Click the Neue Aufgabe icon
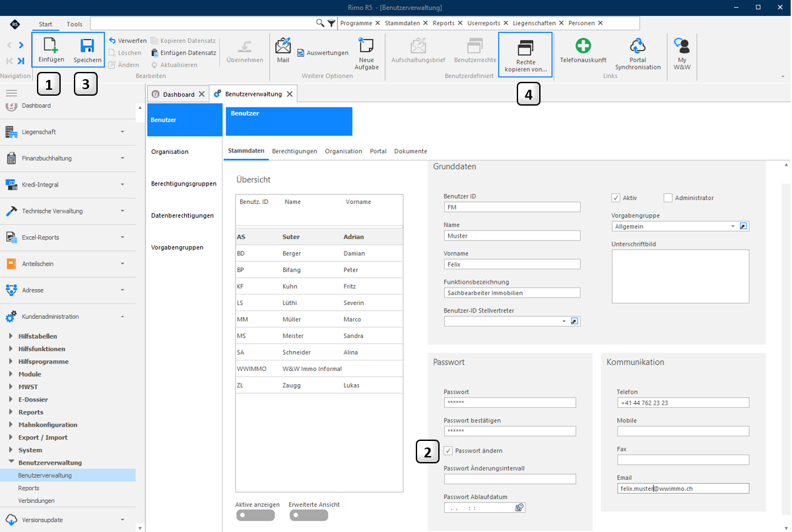Screen dimensions: 792x532 coord(366,46)
